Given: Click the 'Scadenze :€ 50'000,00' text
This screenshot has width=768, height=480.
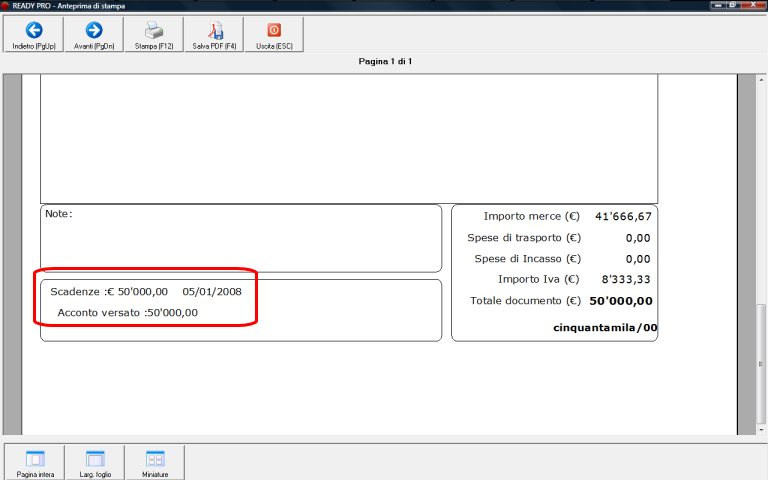Looking at the screenshot, I should tap(109, 292).
